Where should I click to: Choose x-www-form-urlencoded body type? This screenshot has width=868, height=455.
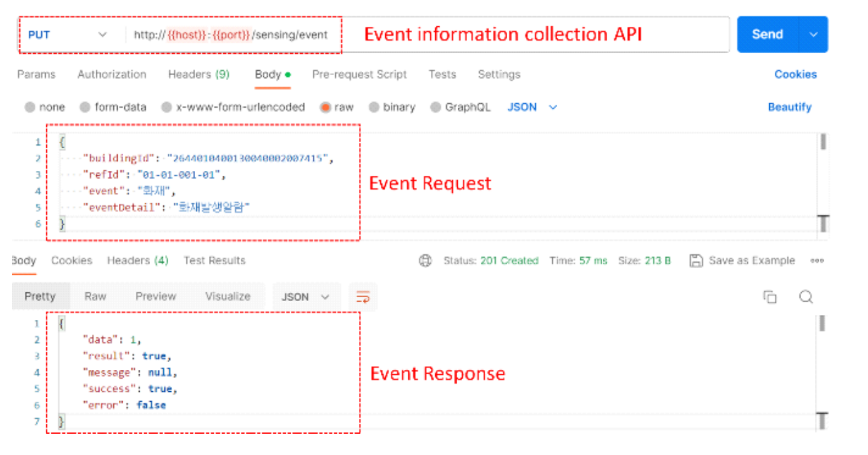(x=167, y=108)
